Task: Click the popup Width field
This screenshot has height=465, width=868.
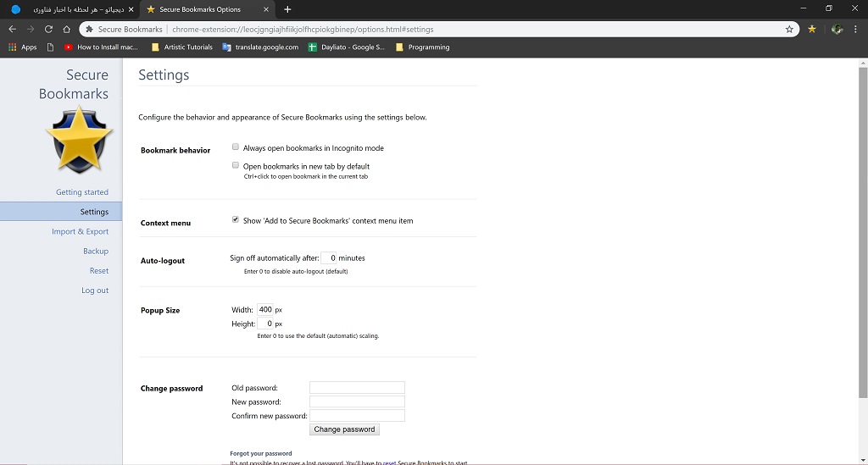Action: 265,310
